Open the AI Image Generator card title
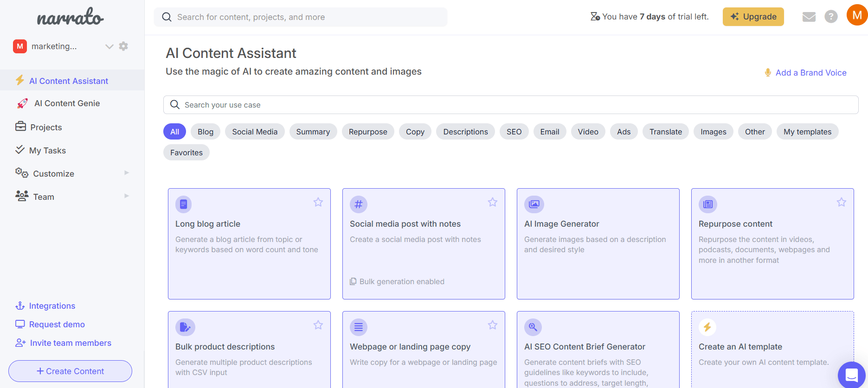The width and height of the screenshot is (868, 388). point(562,224)
